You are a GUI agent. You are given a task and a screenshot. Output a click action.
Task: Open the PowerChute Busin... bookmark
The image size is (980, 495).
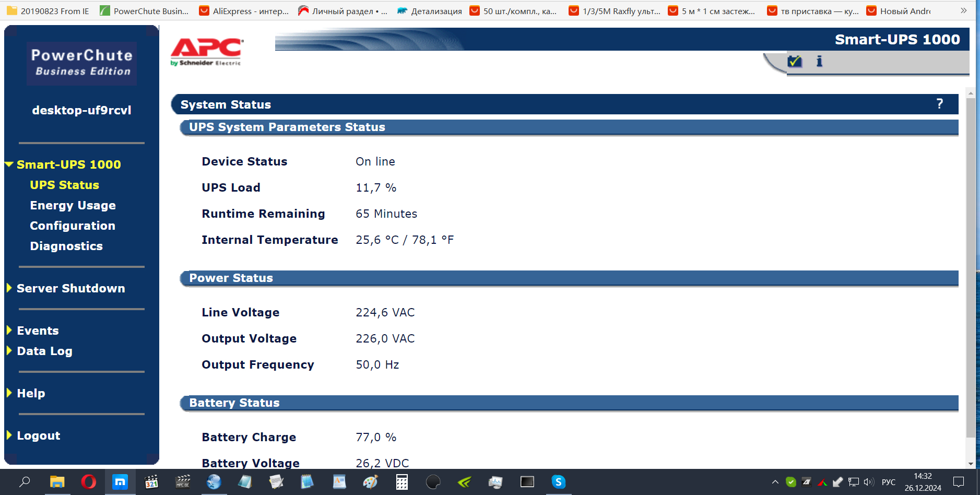point(144,11)
